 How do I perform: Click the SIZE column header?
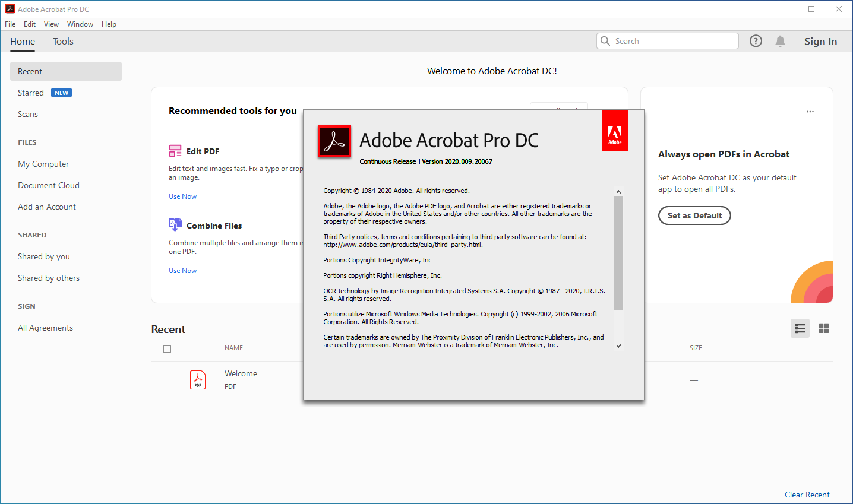696,348
